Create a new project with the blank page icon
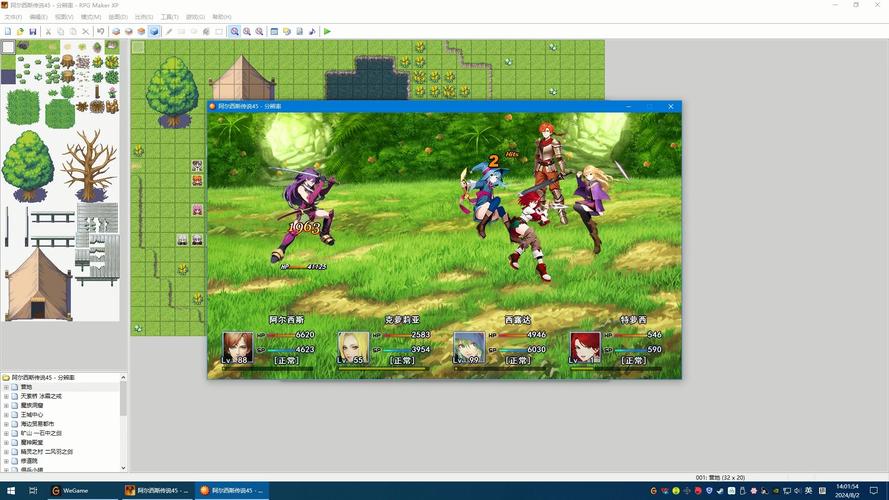Image resolution: width=889 pixels, height=500 pixels. pos(8,32)
